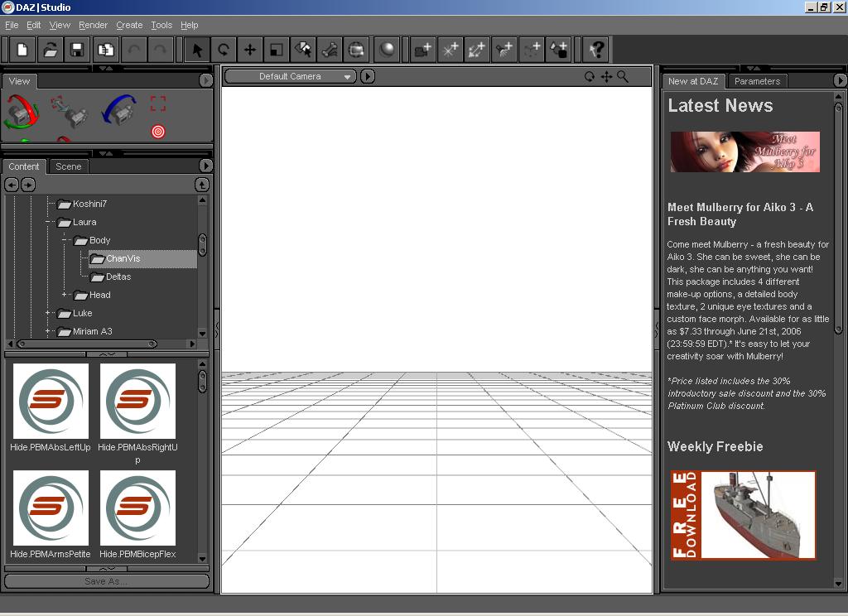Open the Edit menu
848x616 pixels.
[33, 25]
